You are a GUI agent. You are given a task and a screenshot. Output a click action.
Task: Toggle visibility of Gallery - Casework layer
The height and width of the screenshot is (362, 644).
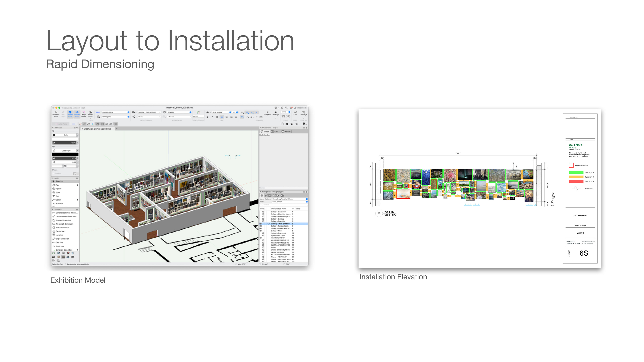pyautogui.click(x=263, y=212)
